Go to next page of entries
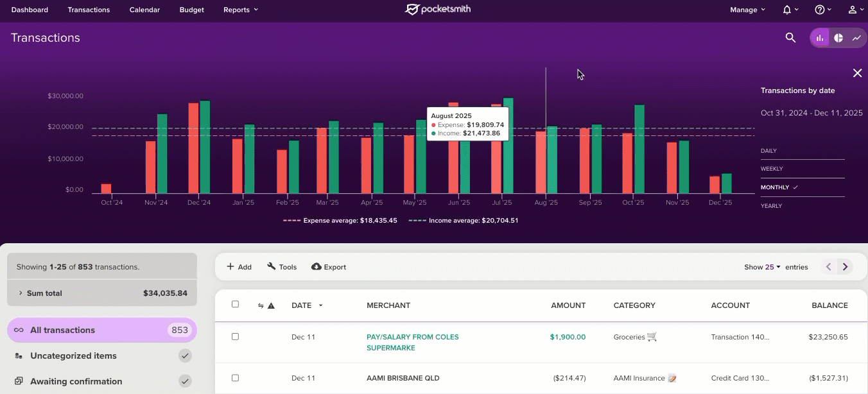Viewport: 868px width, 394px height. [x=845, y=267]
